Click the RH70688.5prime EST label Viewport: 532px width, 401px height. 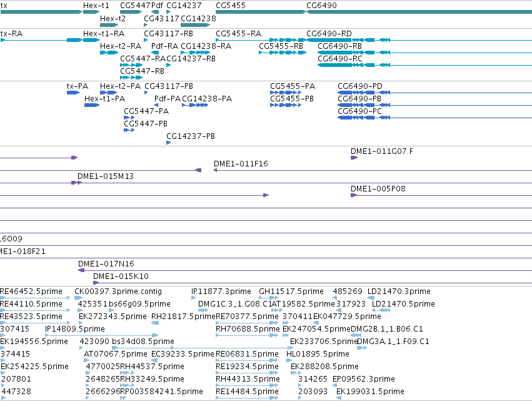point(248,329)
